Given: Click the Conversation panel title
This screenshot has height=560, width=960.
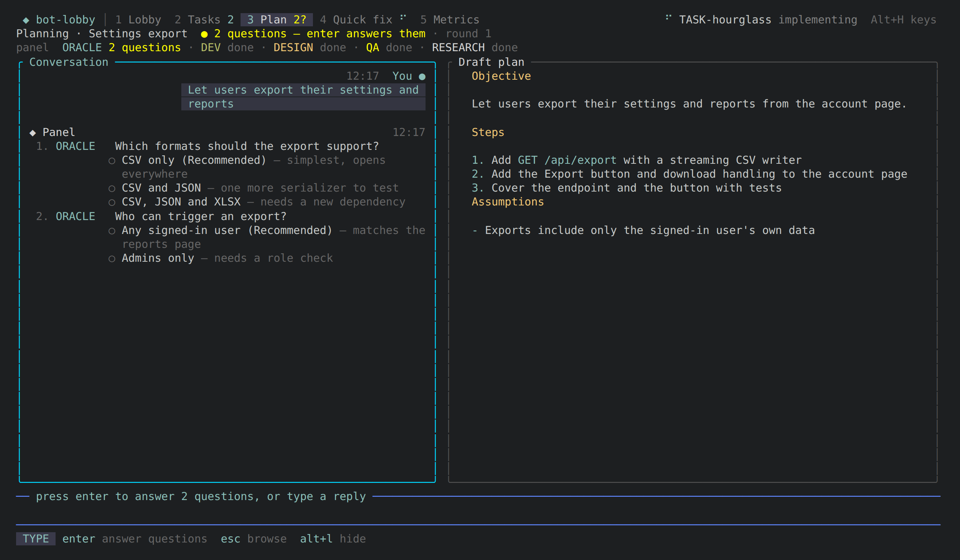Looking at the screenshot, I should pyautogui.click(x=69, y=62).
